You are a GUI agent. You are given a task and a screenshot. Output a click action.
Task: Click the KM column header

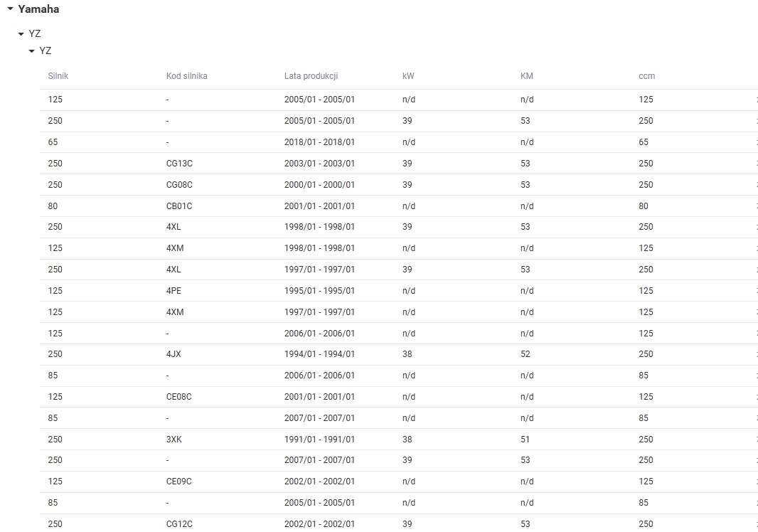click(x=526, y=76)
